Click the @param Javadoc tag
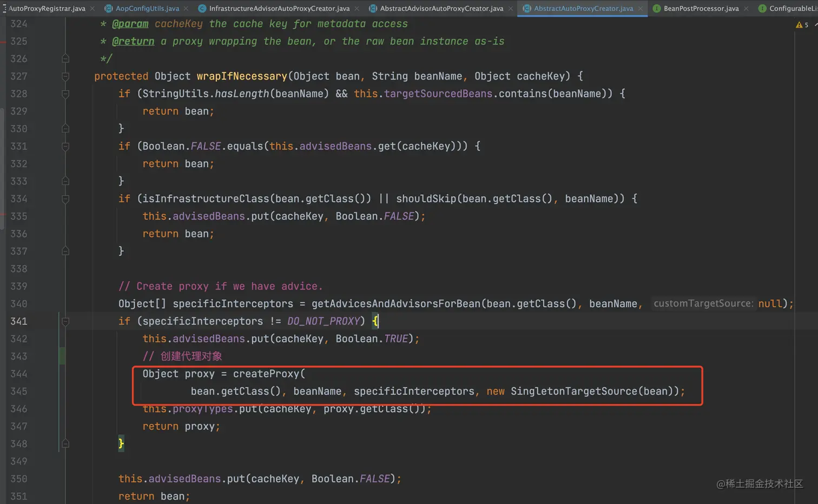Image resolution: width=818 pixels, height=504 pixels. (130, 24)
